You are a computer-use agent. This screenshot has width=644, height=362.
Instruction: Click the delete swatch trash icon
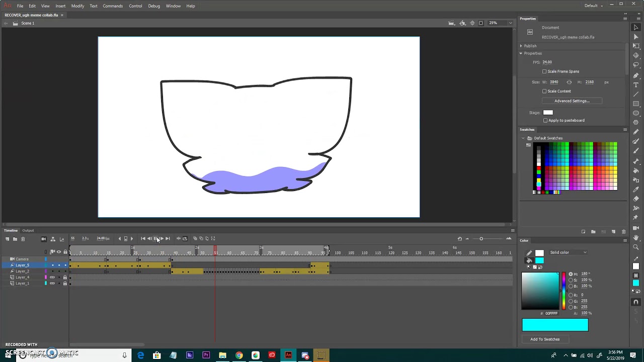[x=624, y=232]
